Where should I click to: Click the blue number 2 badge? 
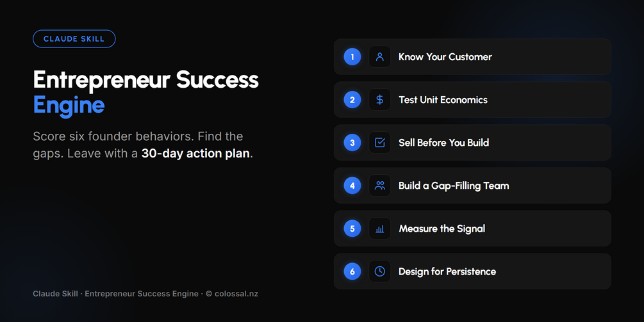(x=352, y=100)
